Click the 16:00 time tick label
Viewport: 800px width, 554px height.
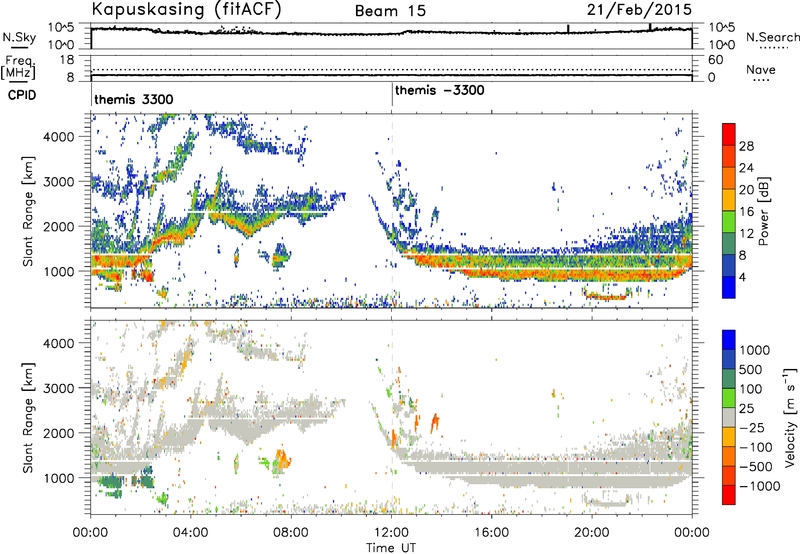coord(491,533)
